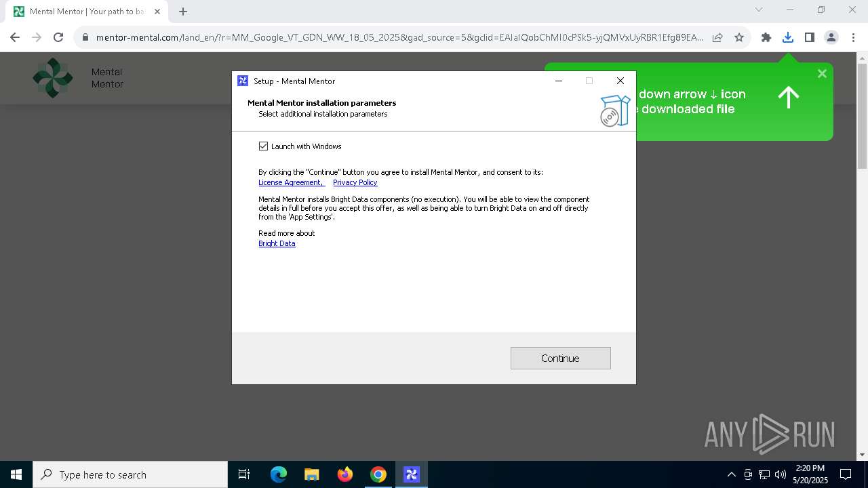Launch Firefox from taskbar
This screenshot has height=488, width=868.
tap(345, 474)
